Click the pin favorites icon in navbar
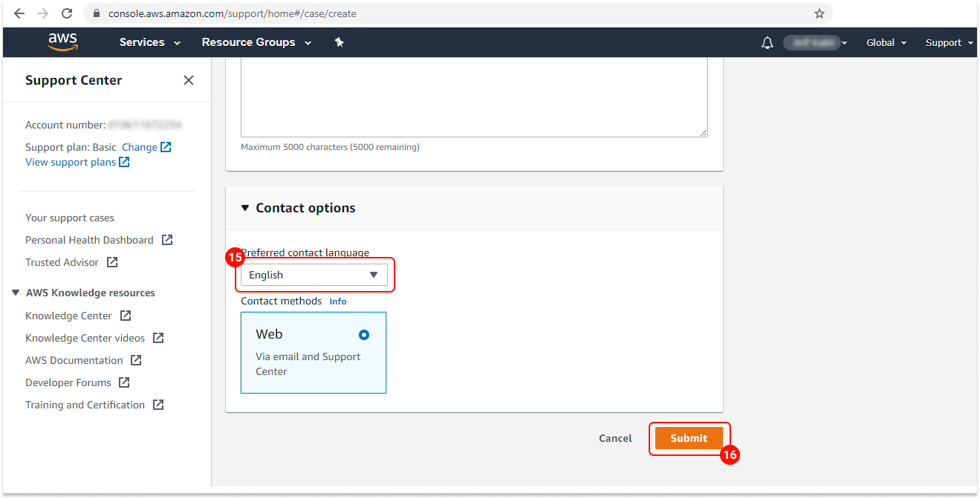980x499 pixels. pos(339,42)
